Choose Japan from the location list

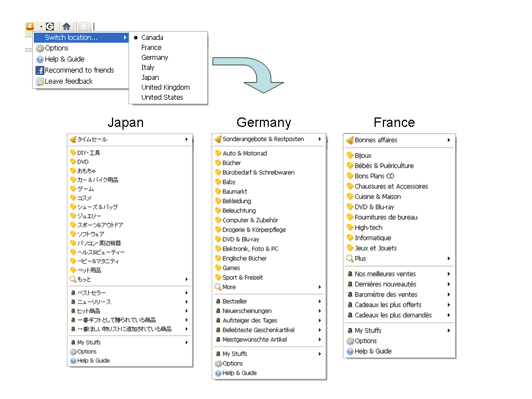pos(150,78)
